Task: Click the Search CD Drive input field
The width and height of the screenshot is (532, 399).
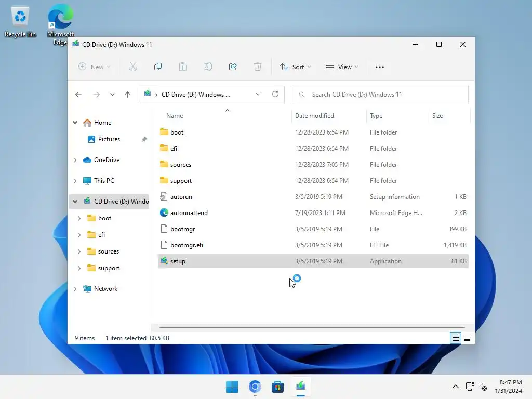Action: click(x=380, y=95)
